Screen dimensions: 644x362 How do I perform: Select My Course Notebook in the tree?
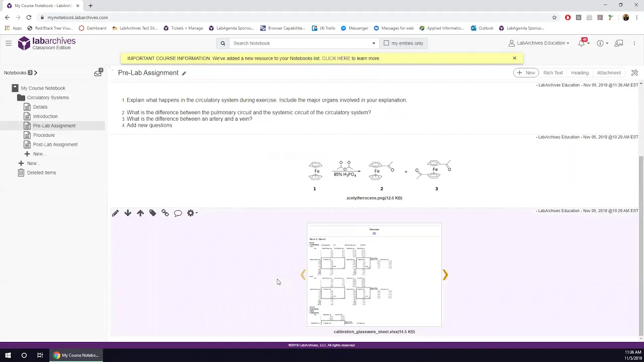43,88
